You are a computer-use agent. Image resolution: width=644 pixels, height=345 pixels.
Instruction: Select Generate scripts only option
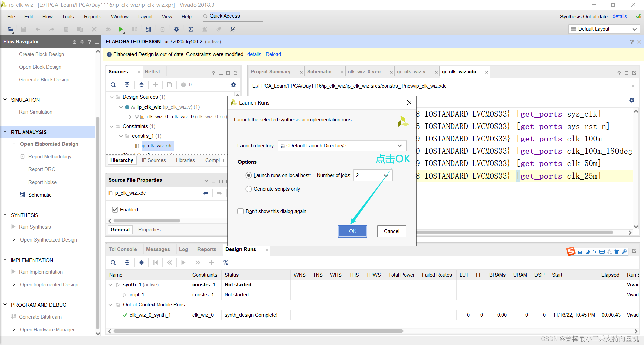(249, 189)
